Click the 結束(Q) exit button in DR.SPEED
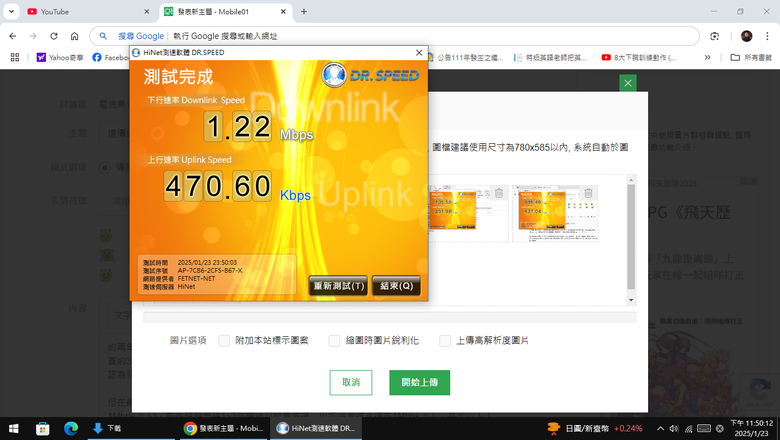 (x=396, y=286)
